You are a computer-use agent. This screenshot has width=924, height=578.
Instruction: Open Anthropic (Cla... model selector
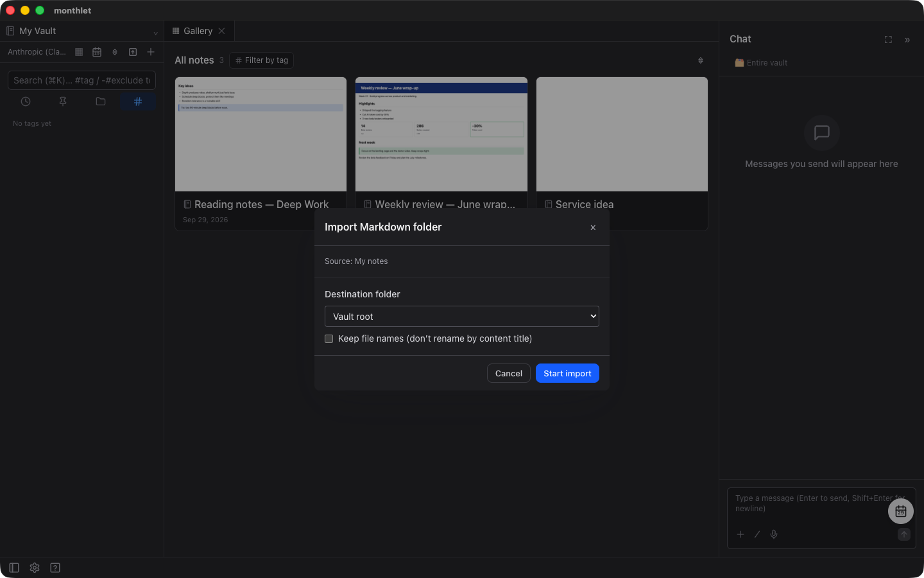(37, 52)
